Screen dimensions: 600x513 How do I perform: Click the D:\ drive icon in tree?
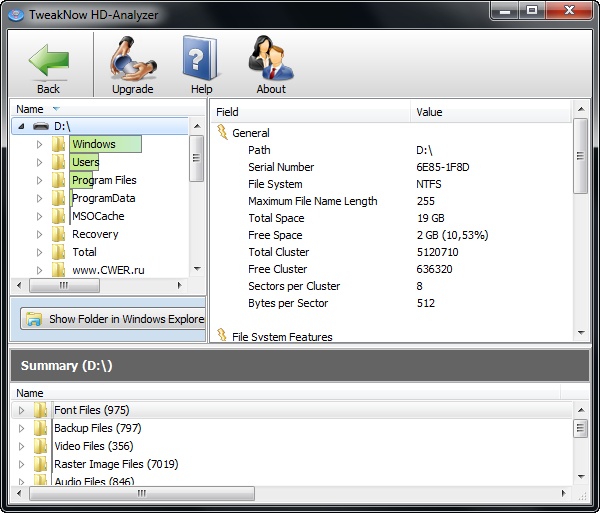click(x=41, y=127)
